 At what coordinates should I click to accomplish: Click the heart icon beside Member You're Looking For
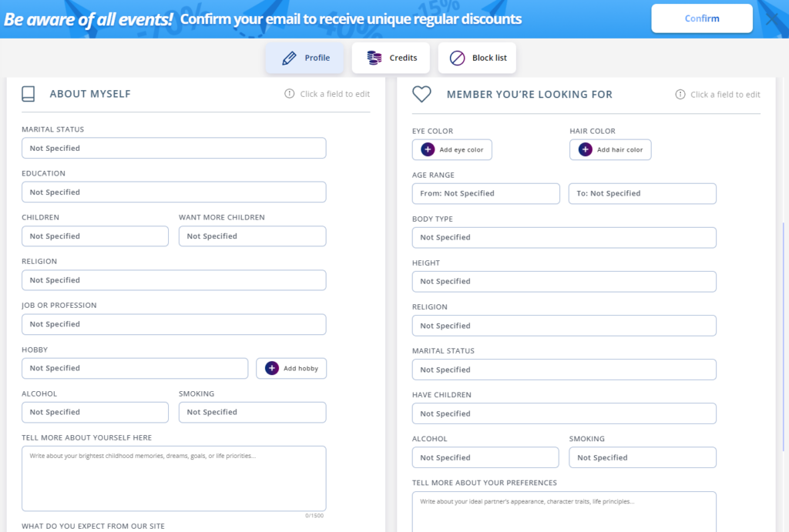[421, 94]
